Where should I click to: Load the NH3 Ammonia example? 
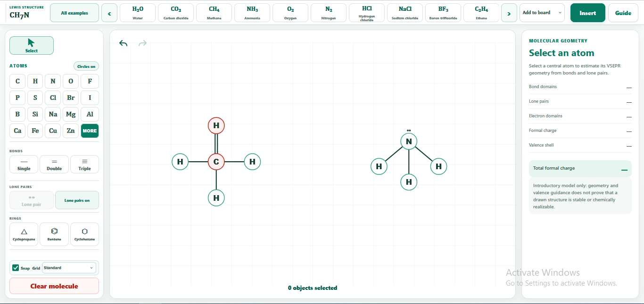click(252, 13)
